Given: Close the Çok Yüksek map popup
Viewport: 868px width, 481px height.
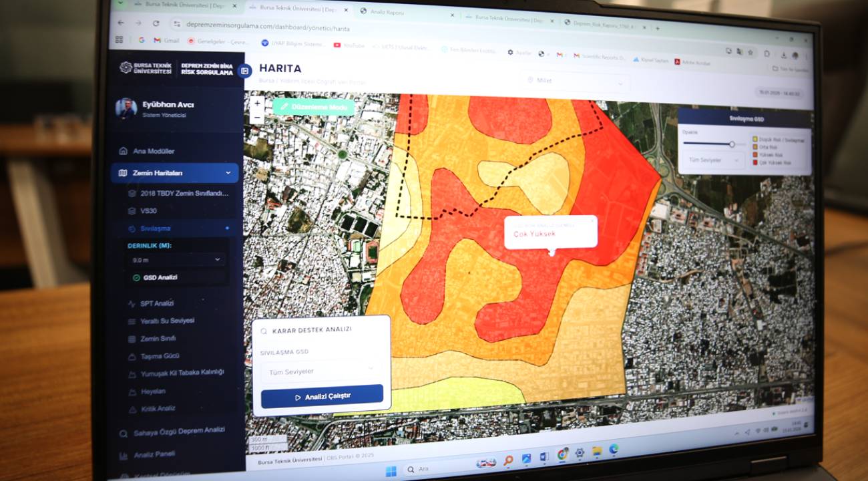Looking at the screenshot, I should click(592, 220).
